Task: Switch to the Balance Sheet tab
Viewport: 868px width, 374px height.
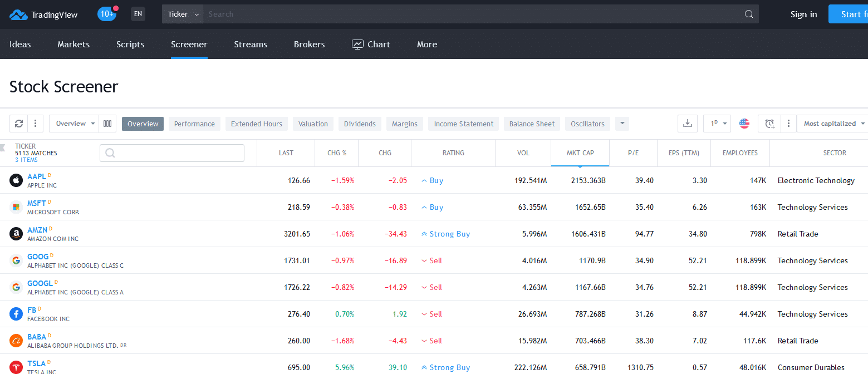Action: [x=532, y=124]
